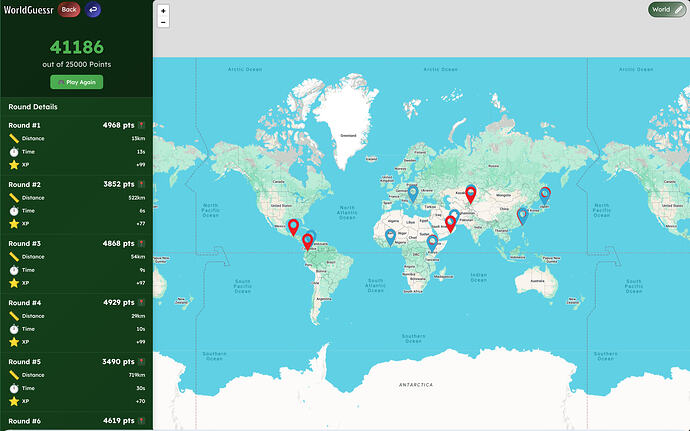Click the pin icon beside Round #2 points
Screen dimensions: 690x431
(x=142, y=184)
